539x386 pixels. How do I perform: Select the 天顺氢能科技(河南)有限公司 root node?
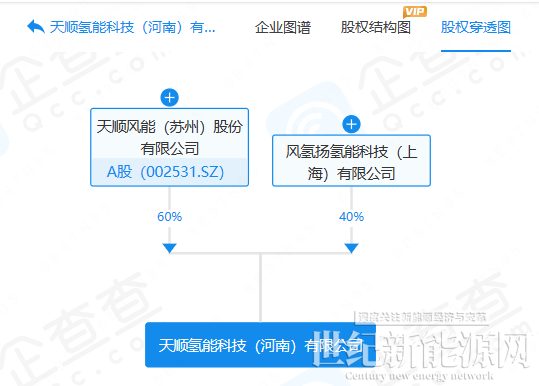pyautogui.click(x=261, y=345)
